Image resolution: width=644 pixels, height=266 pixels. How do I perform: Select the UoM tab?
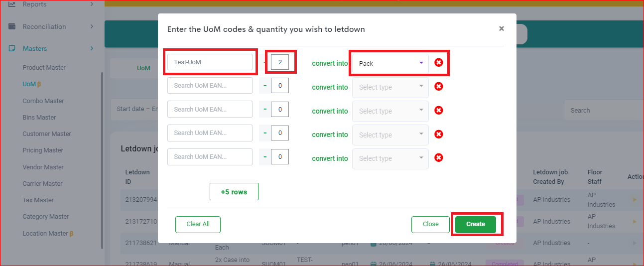143,68
